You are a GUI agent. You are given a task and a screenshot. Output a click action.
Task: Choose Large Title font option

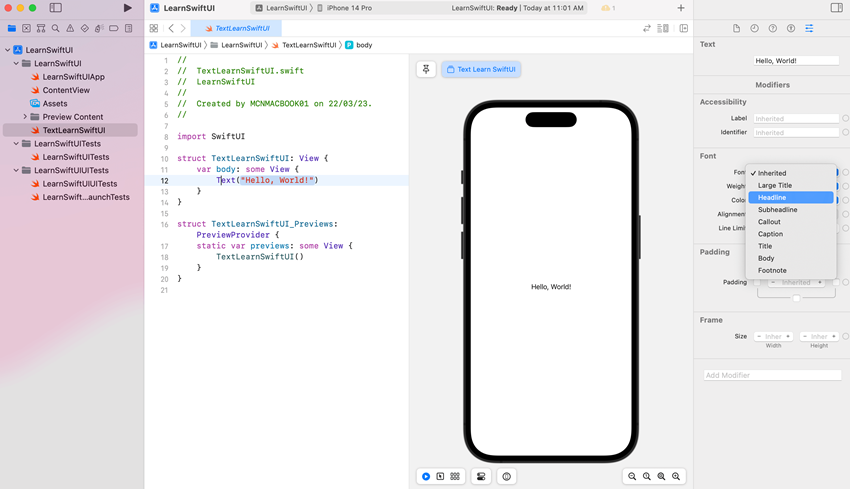(791, 185)
